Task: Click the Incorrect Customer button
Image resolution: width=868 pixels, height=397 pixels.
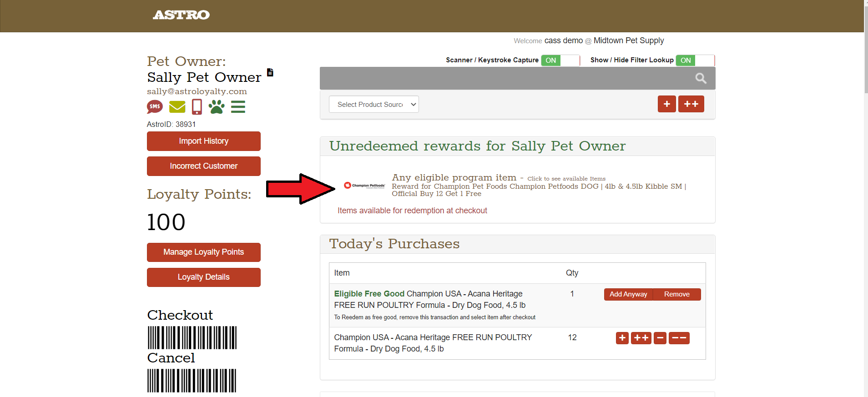Action: 204,166
